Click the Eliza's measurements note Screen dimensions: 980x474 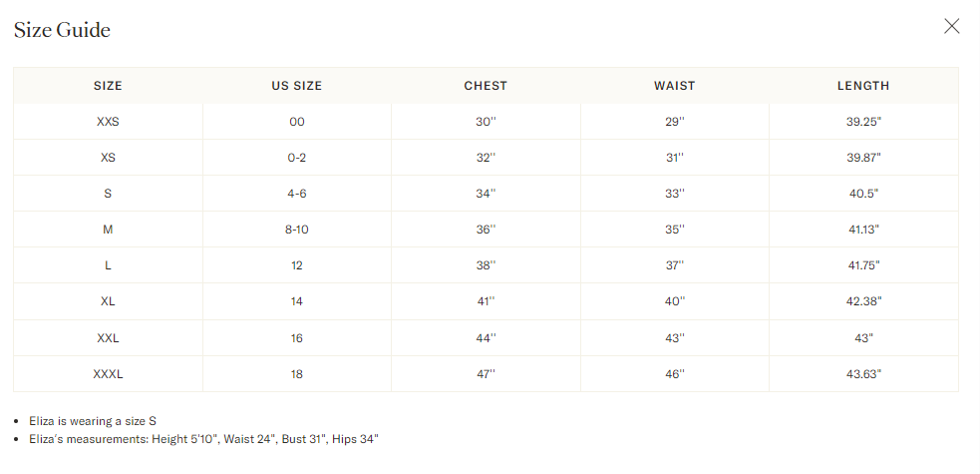(x=204, y=439)
